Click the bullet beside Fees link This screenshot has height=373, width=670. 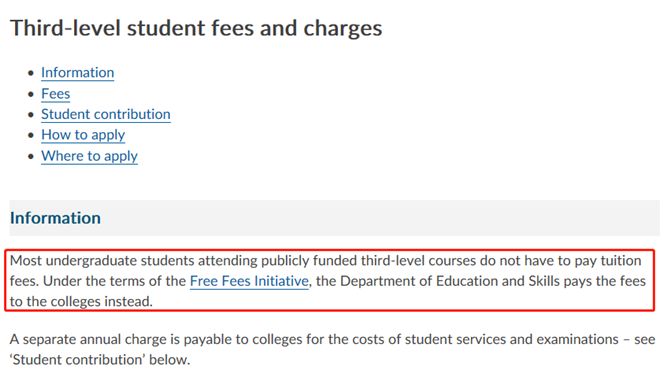[30, 94]
